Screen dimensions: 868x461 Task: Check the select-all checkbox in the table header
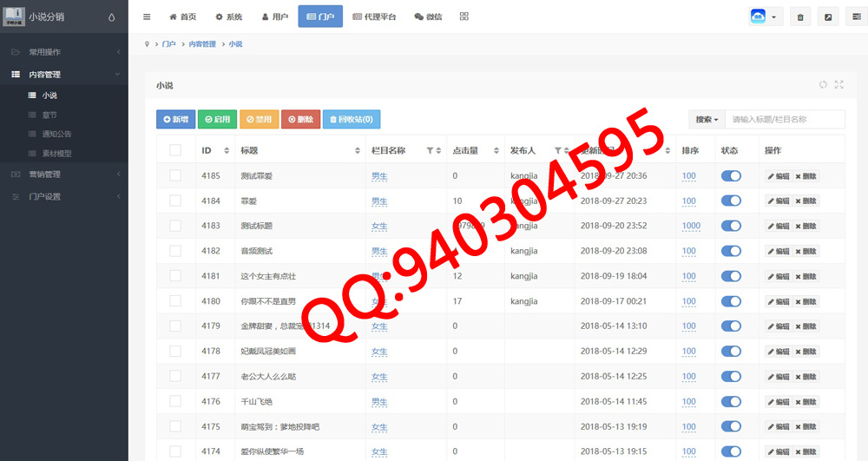click(175, 151)
